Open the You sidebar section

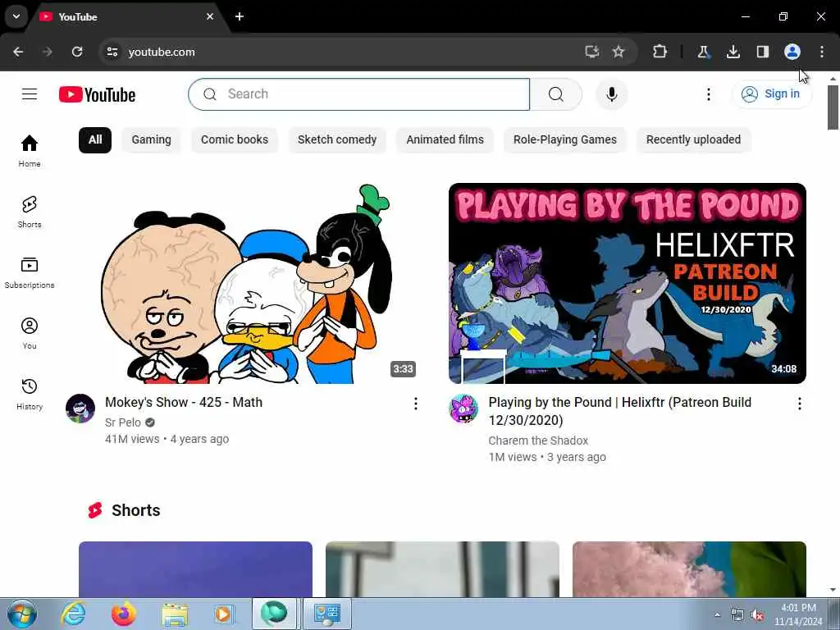tap(30, 333)
